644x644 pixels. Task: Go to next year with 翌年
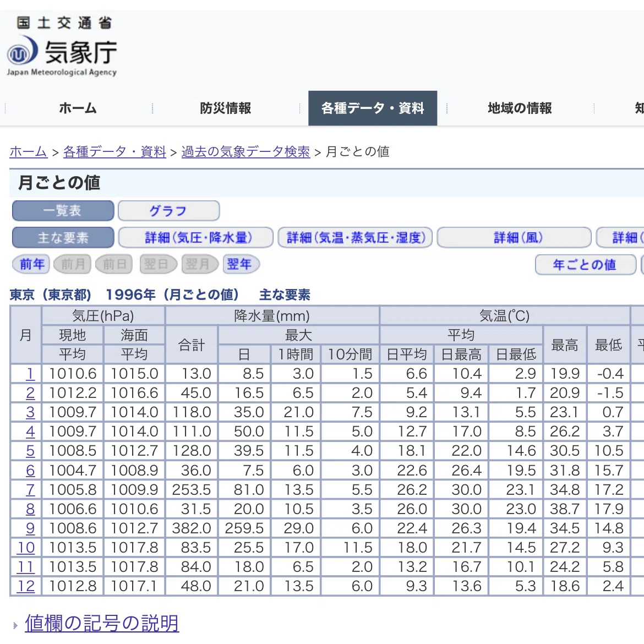tap(241, 264)
